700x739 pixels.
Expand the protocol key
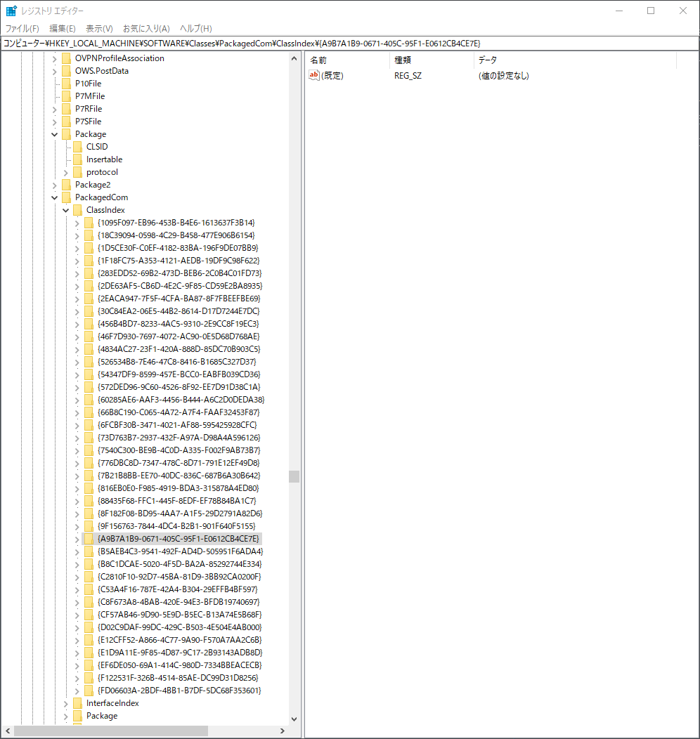65,173
